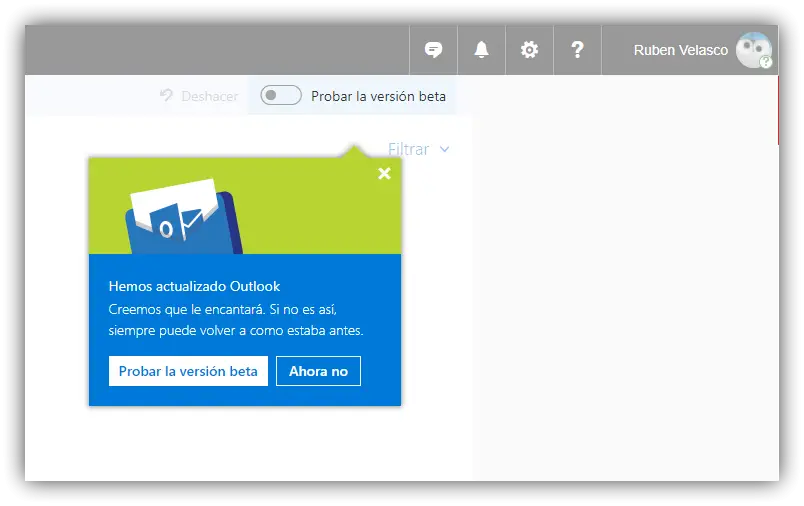This screenshot has width=804, height=506.
Task: Open the settings gear
Action: 529,50
